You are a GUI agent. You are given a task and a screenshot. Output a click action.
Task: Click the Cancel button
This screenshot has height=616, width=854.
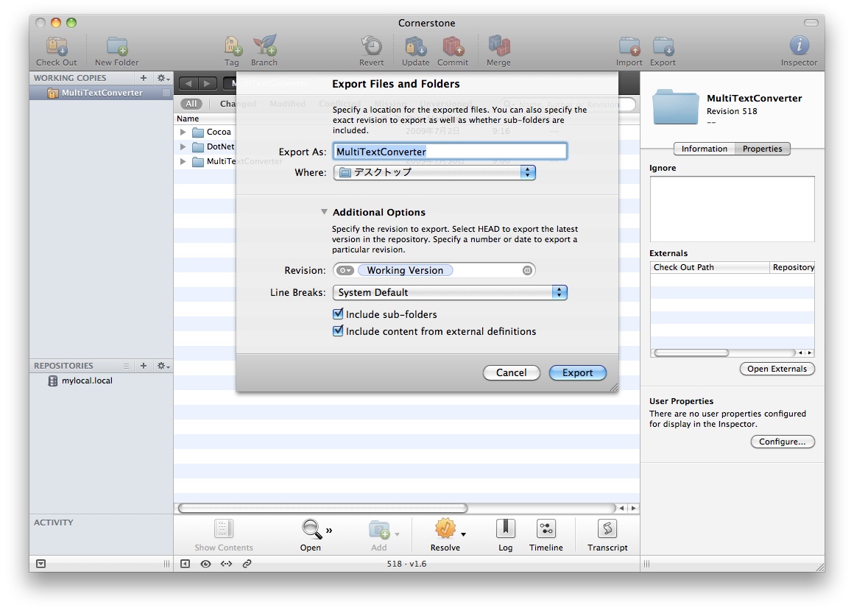[x=512, y=372]
